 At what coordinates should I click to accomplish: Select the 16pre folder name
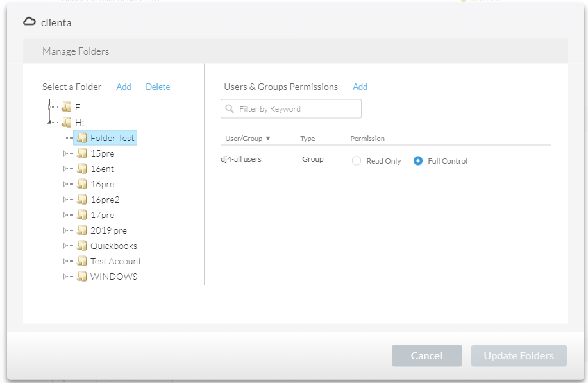pos(103,184)
